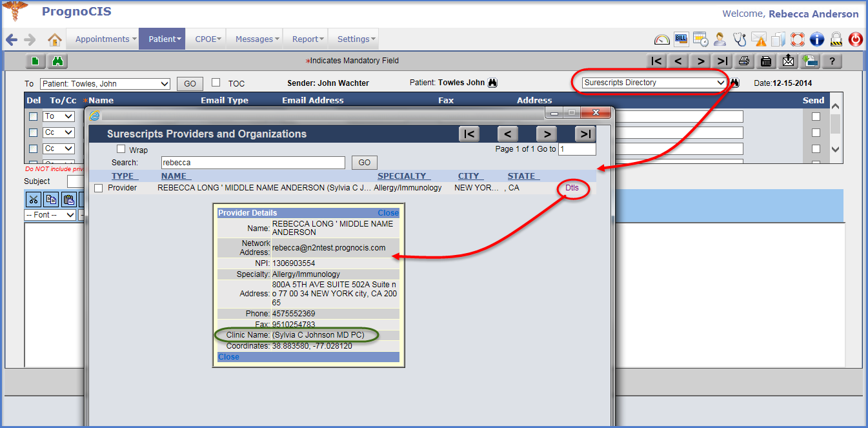868x428 pixels.
Task: Click the paste clipboard icon
Action: point(68,199)
